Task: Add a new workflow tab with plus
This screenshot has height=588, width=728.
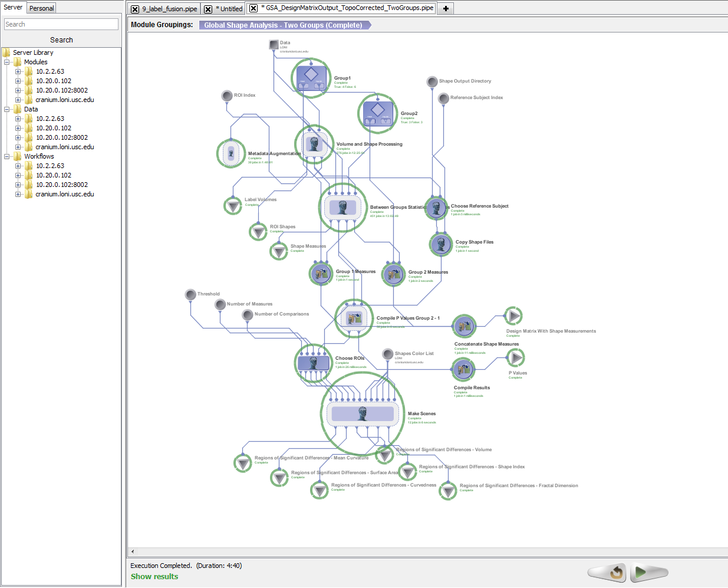Action: click(446, 8)
